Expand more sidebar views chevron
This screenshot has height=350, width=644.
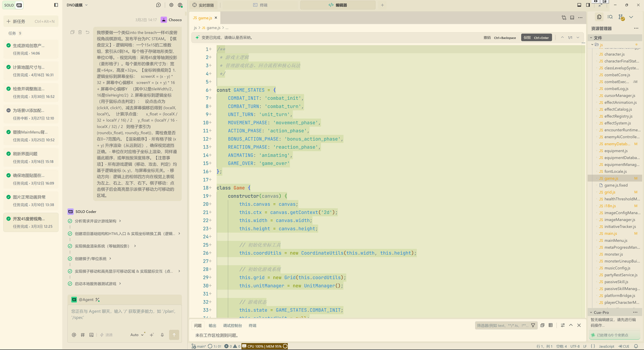click(631, 17)
